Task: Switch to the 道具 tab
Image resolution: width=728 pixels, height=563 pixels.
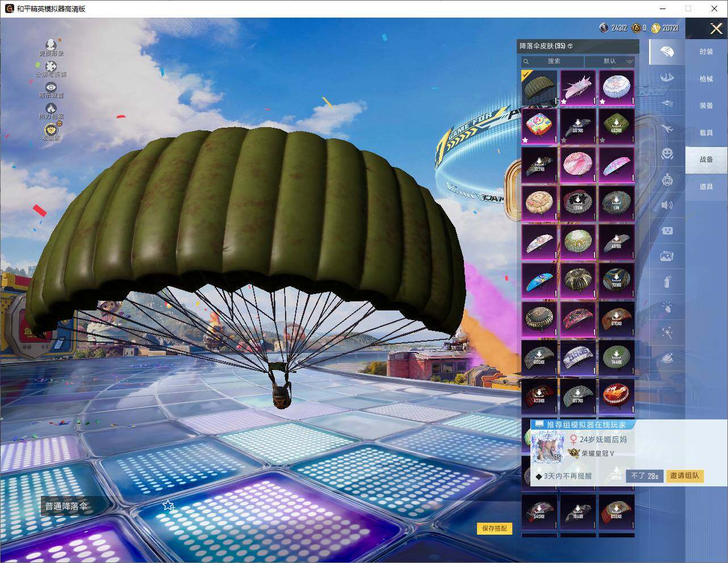Action: pos(706,187)
